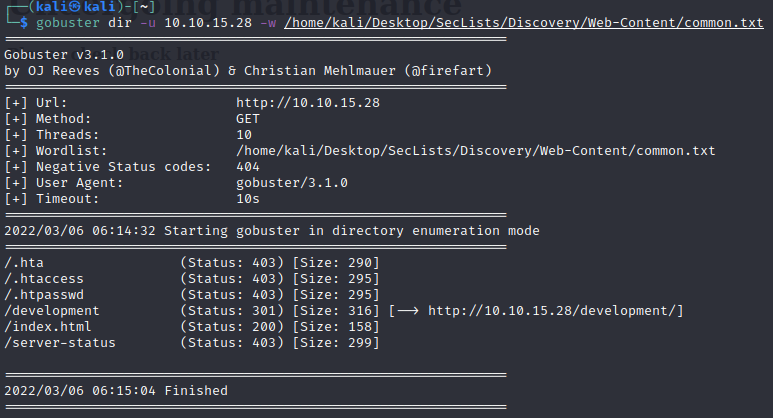The width and height of the screenshot is (773, 418).
Task: Click the target URL http://10.10.15.28 in the Url row
Action: (308, 102)
